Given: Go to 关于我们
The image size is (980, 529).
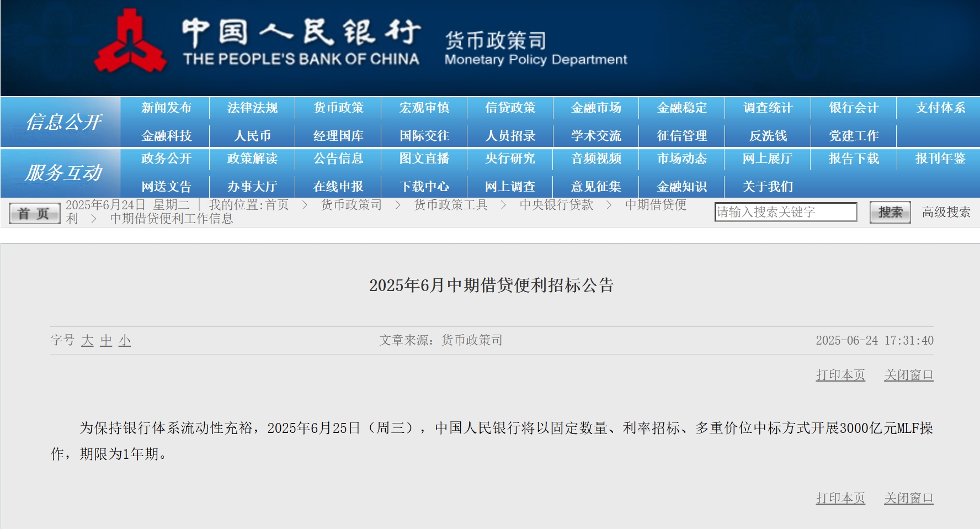Looking at the screenshot, I should click(768, 187).
